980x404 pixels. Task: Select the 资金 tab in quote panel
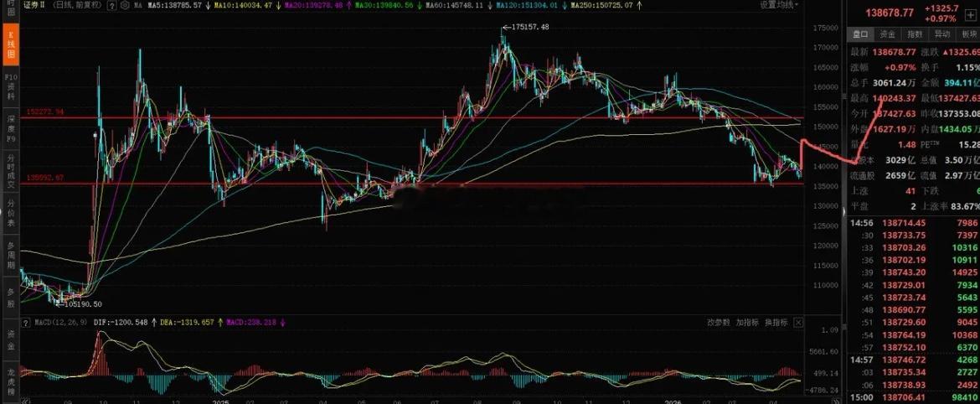pos(887,34)
